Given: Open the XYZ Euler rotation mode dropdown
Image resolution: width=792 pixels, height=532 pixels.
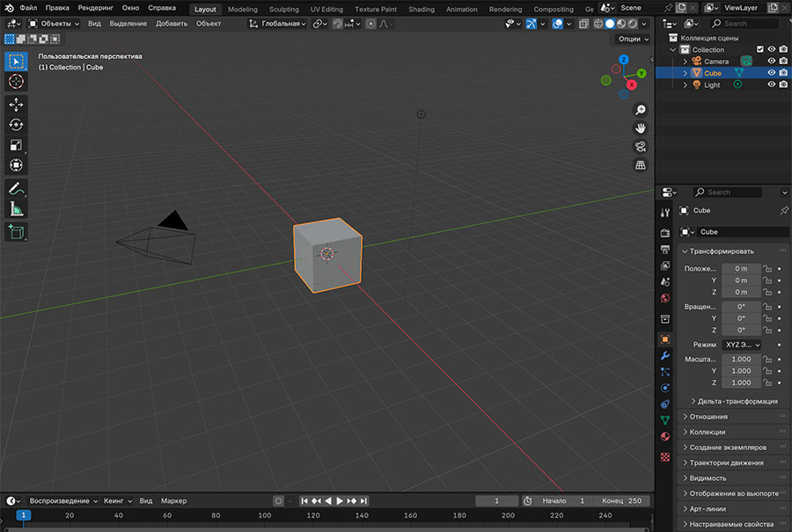Looking at the screenshot, I should (x=742, y=345).
